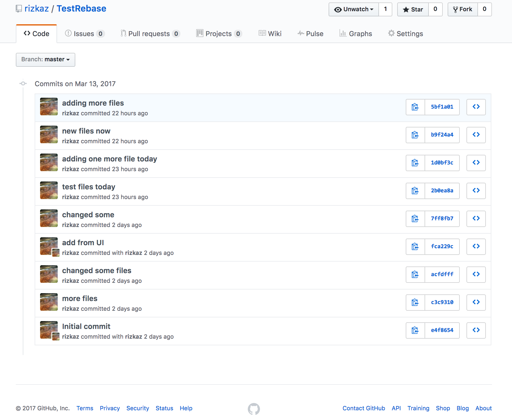
Task: Open the TestRebase repository title link
Action: tap(81, 9)
